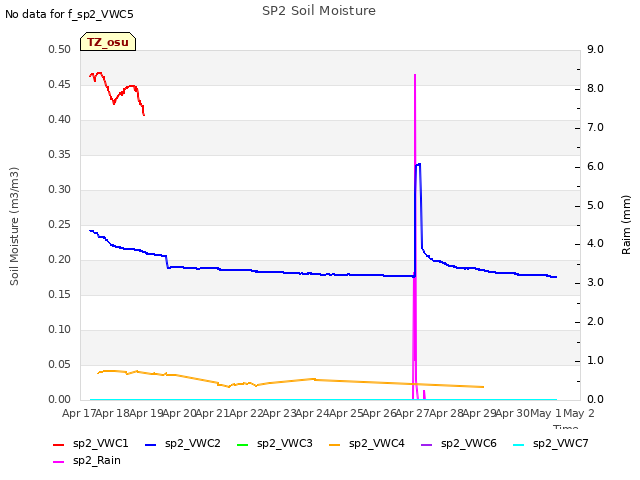
Task: Click the sp2_VWC7 legend entry
Action: [x=551, y=443]
